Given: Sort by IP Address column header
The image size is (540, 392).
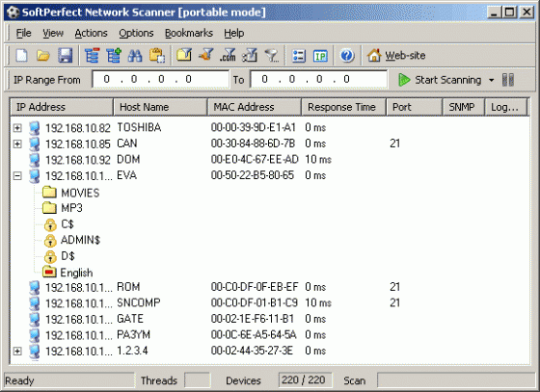Looking at the screenshot, I should [62, 107].
